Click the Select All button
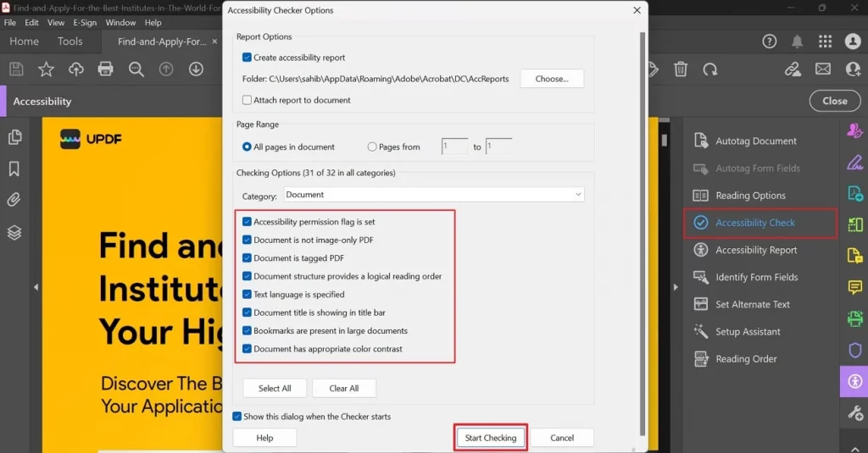868x453 pixels. pyautogui.click(x=275, y=389)
